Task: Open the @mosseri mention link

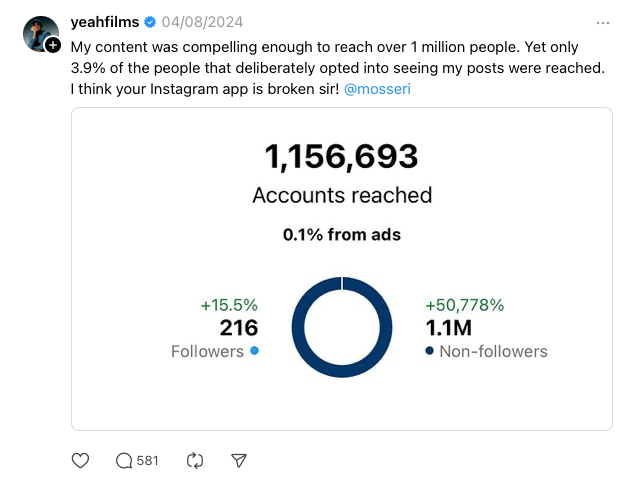Action: pos(377,89)
